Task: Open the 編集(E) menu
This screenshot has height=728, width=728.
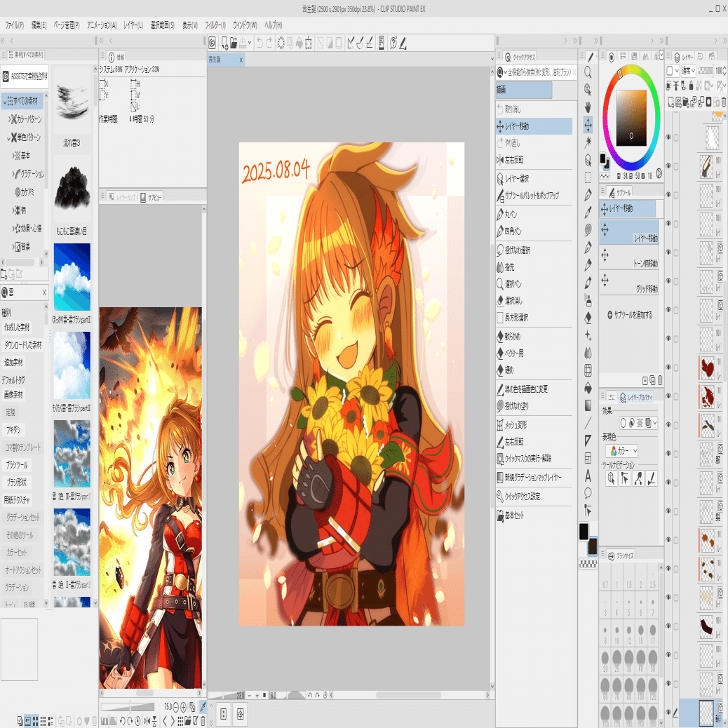Action: pos(39,25)
